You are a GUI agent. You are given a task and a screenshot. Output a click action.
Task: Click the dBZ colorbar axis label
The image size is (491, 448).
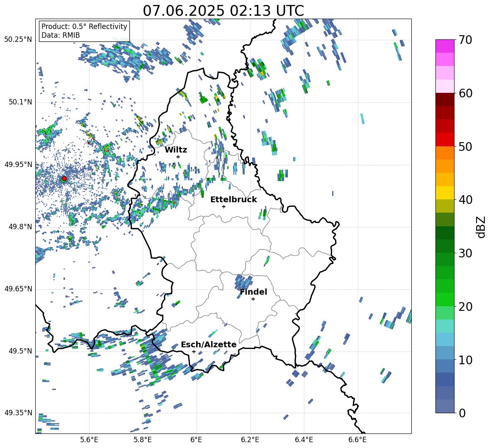coord(481,227)
